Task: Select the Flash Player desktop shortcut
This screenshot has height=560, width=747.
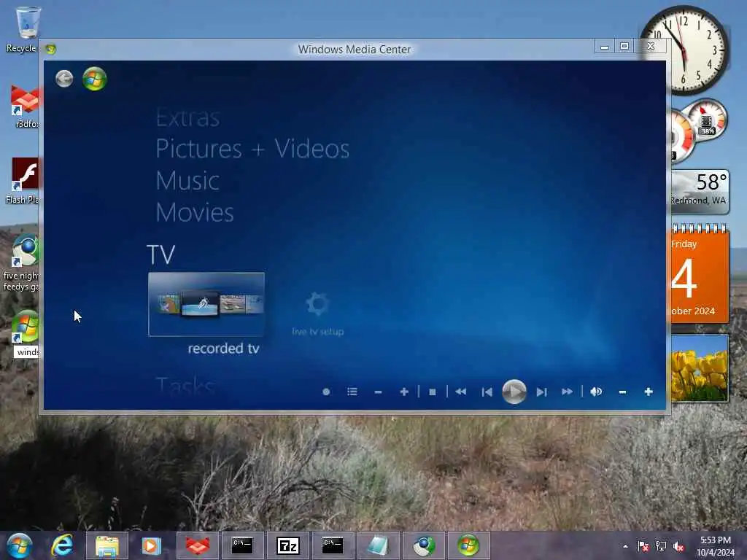Action: tap(23, 182)
